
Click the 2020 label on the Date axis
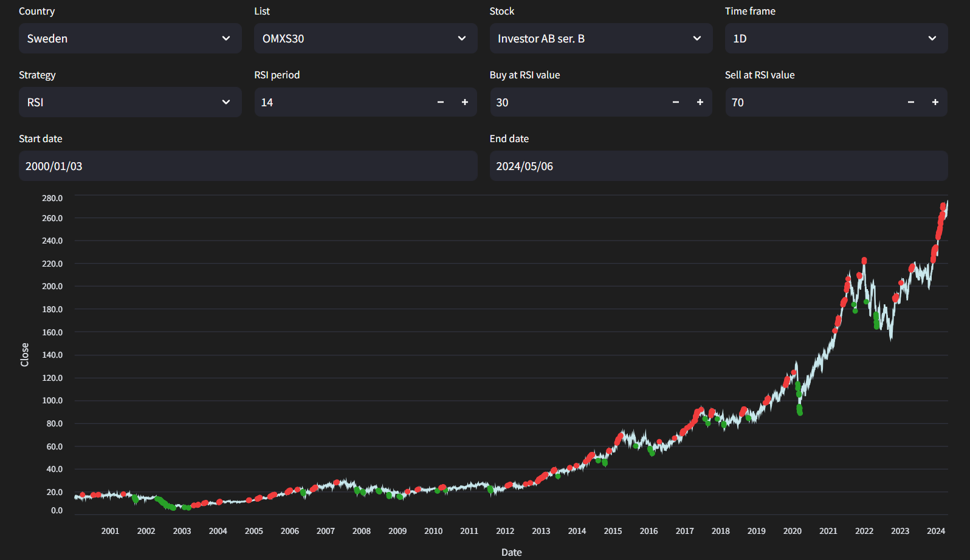tap(793, 531)
